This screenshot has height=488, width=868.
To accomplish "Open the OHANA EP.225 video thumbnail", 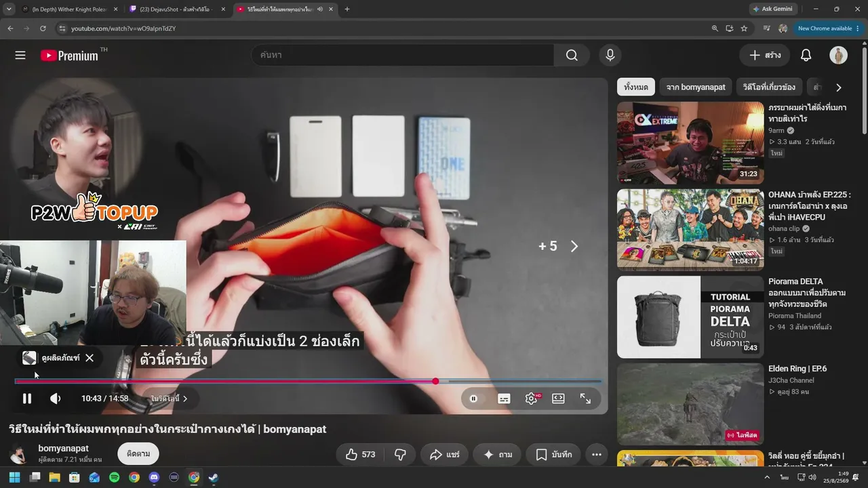I will point(690,230).
